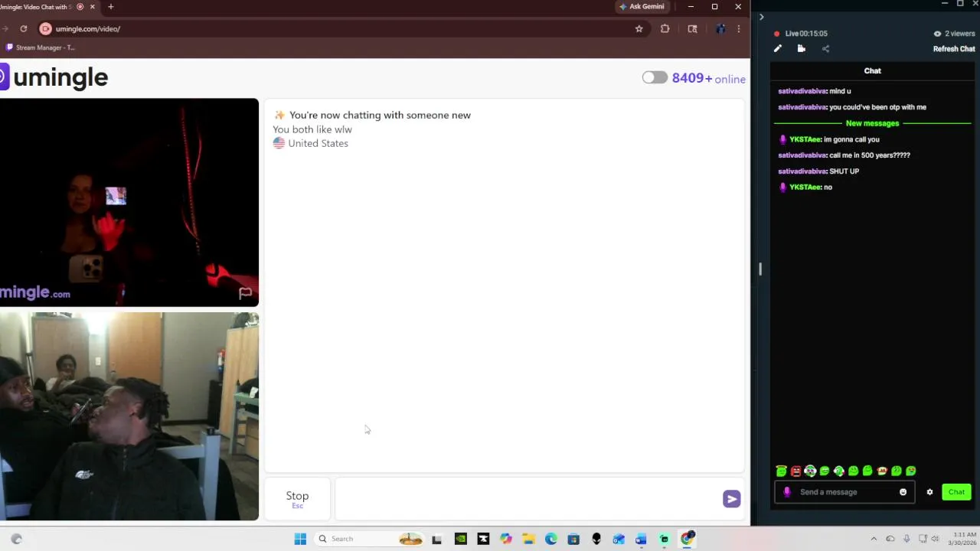Open Word from taskbar
The width and height of the screenshot is (980, 551).
(641, 539)
